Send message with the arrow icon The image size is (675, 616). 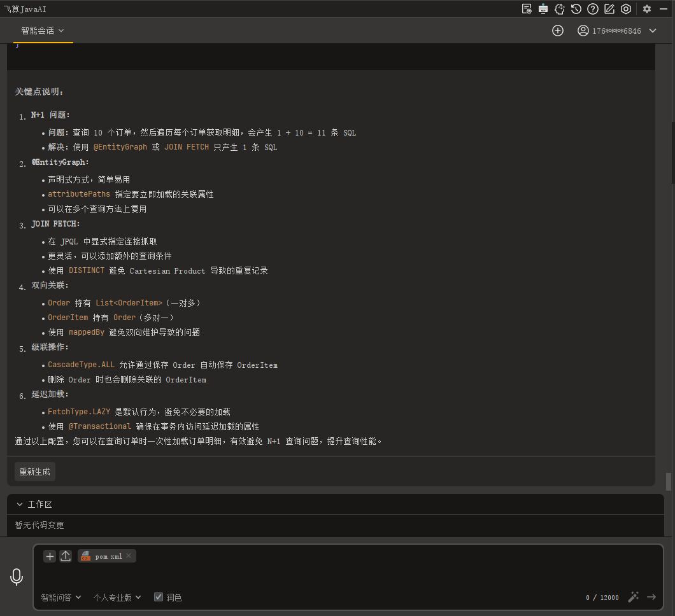[651, 597]
